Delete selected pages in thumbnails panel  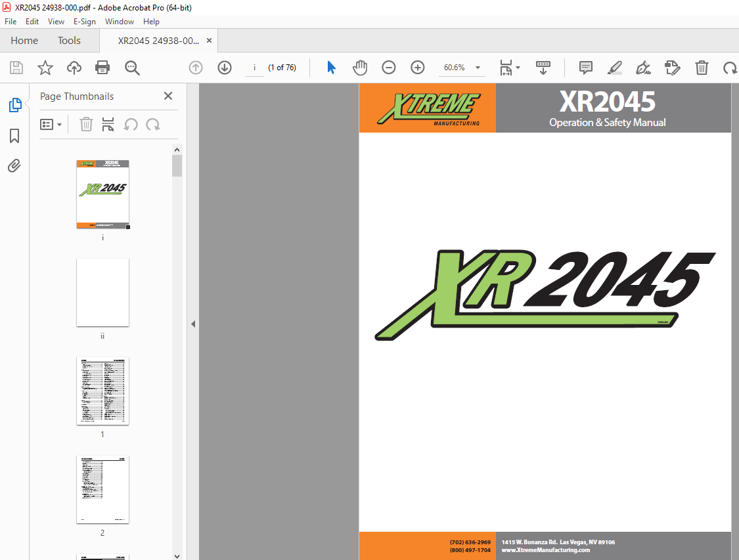tap(86, 124)
